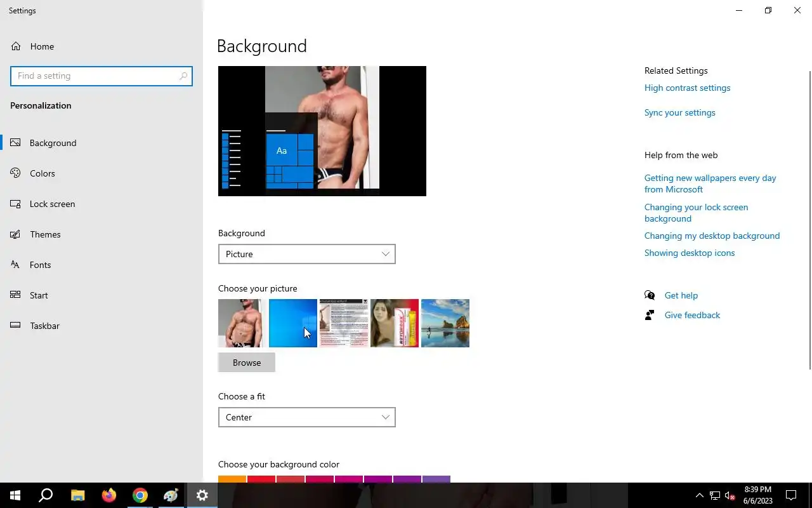This screenshot has width=812, height=508.
Task: Click the Background picture icon in the sidebar
Action: point(16,143)
